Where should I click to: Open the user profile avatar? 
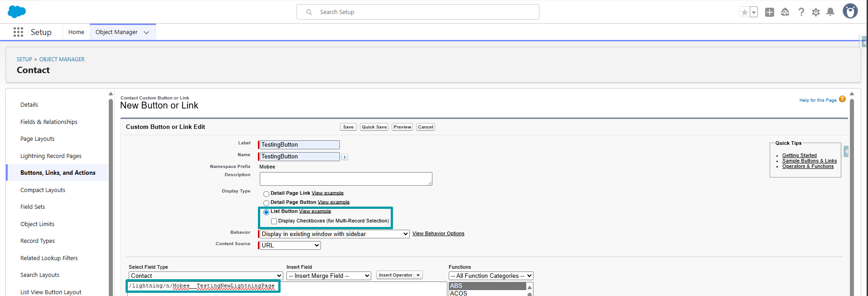850,11
